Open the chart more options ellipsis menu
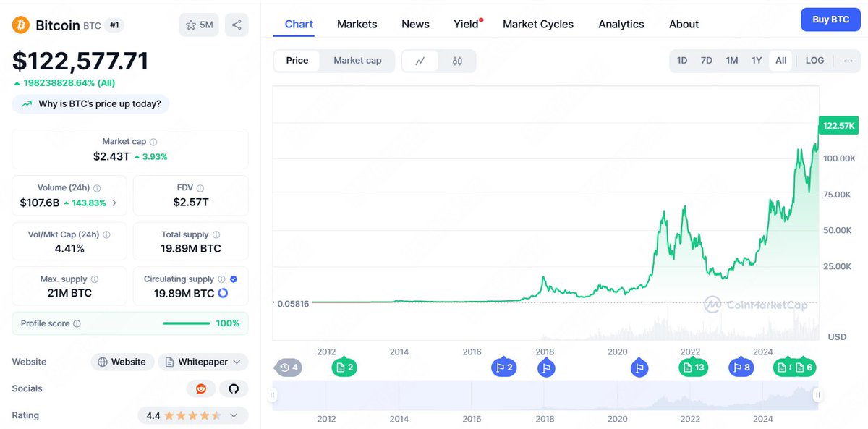The height and width of the screenshot is (429, 868). 848,61
